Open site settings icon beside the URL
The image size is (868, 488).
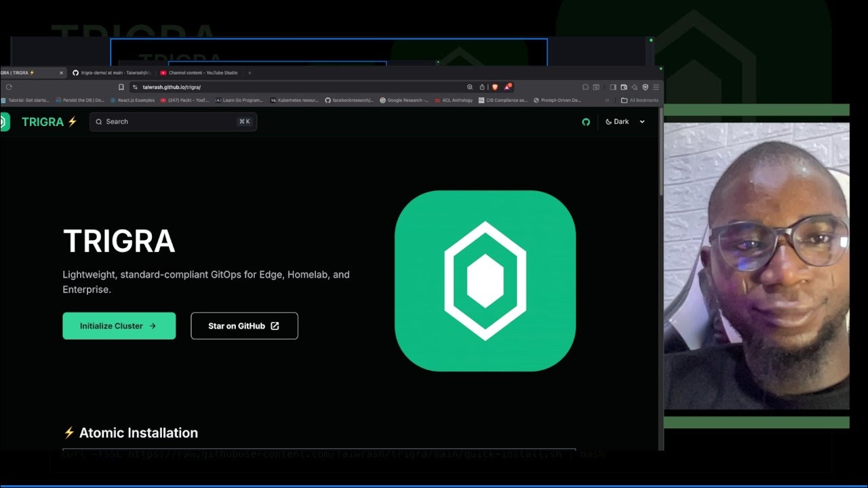click(135, 87)
